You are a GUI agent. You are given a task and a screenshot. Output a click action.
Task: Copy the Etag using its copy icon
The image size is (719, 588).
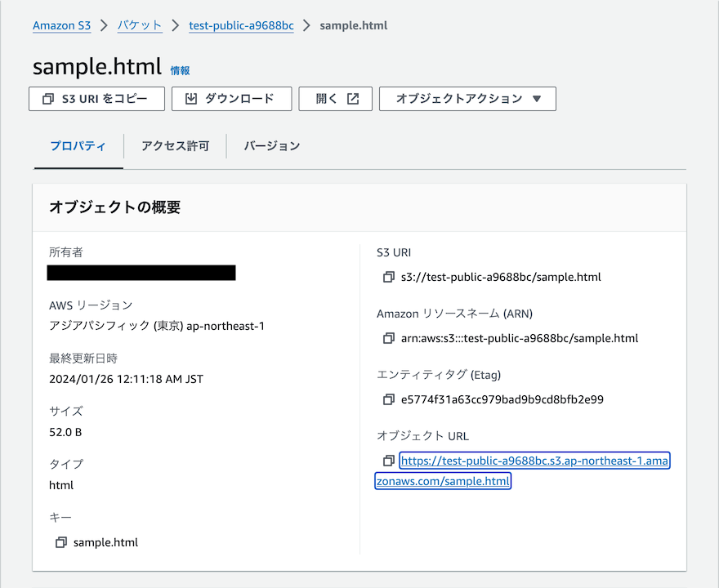coord(388,399)
